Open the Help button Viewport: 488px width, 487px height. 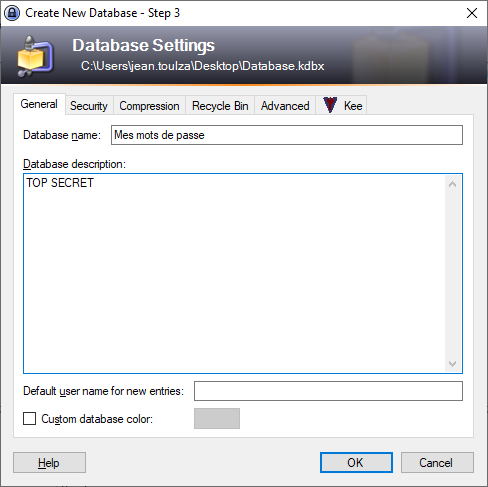[x=49, y=462]
